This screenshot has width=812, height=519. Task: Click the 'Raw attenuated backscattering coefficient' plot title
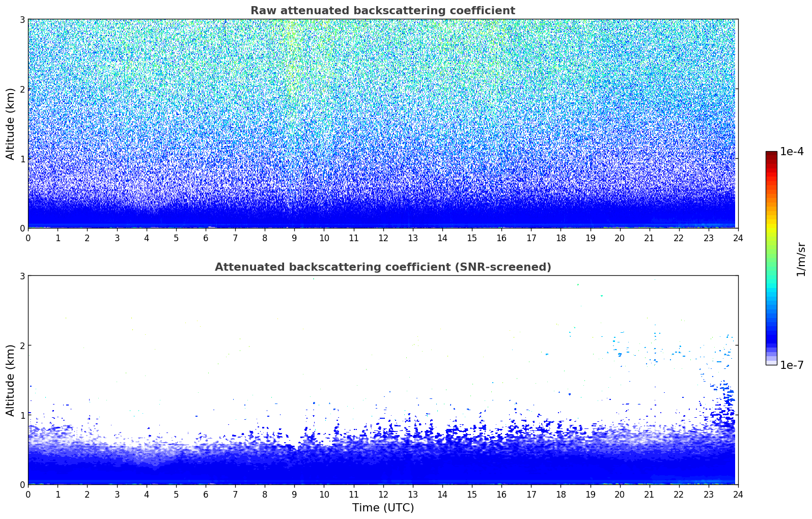(x=382, y=11)
